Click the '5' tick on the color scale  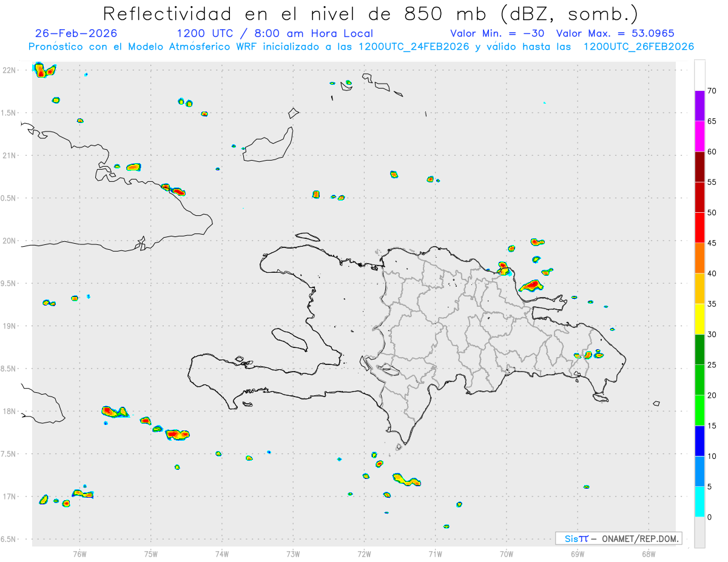[709, 487]
